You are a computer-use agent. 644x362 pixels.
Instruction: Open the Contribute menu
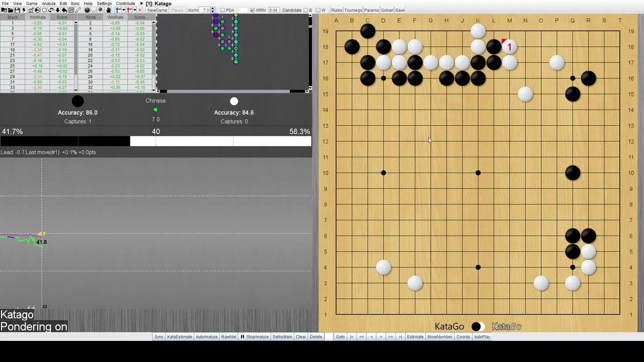coord(125,4)
